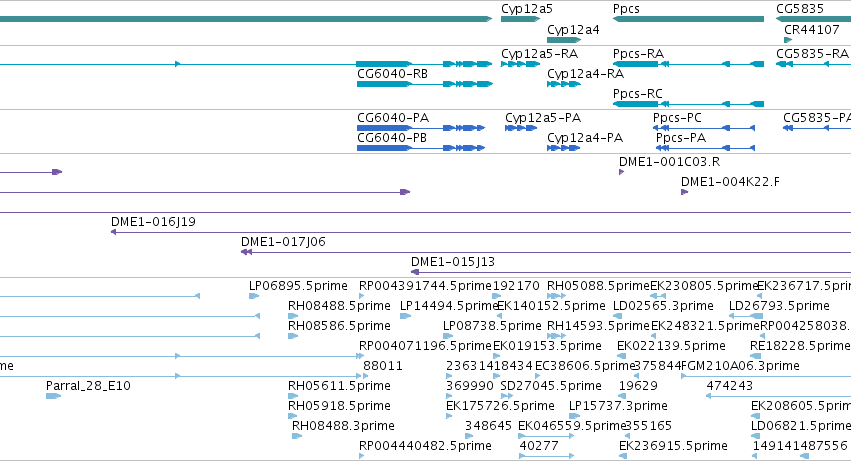Image resolution: width=851 pixels, height=461 pixels.
Task: Click BAC clone DME1-016J19
Action: [x=153, y=222]
